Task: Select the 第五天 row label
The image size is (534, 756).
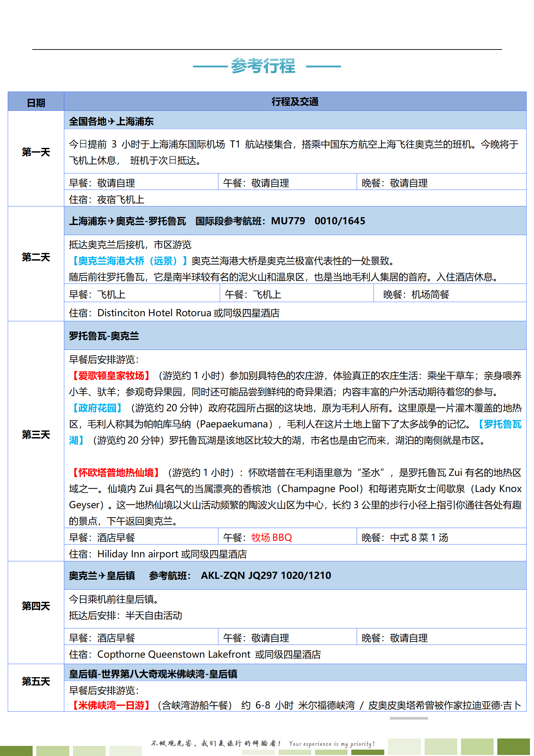Action: click(x=36, y=682)
